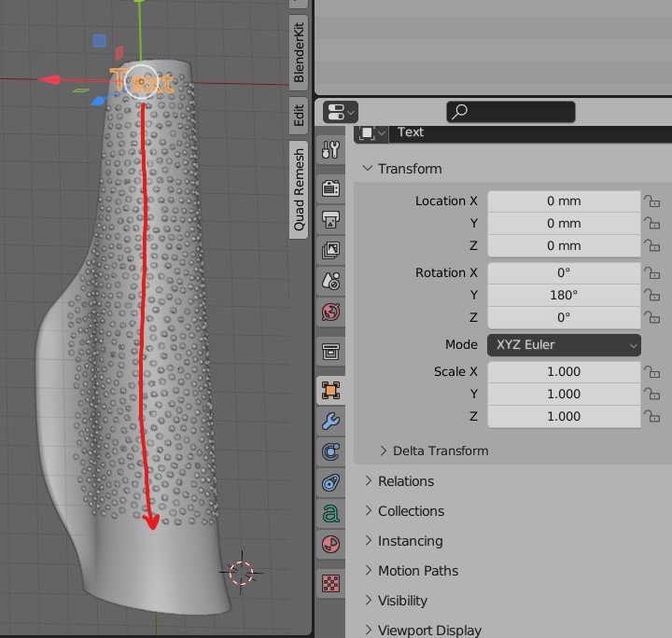This screenshot has width=672, height=638.
Task: Toggle lock for Location X
Action: 651,201
